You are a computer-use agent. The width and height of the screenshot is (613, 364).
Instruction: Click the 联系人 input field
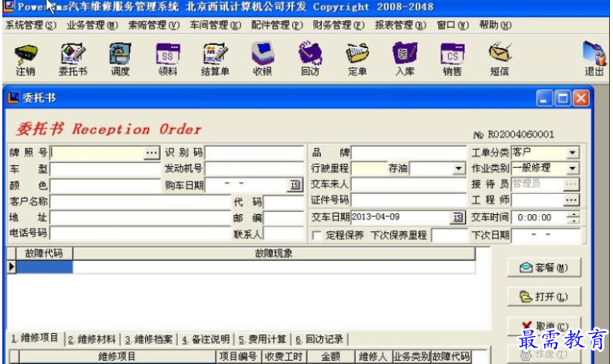[284, 234]
